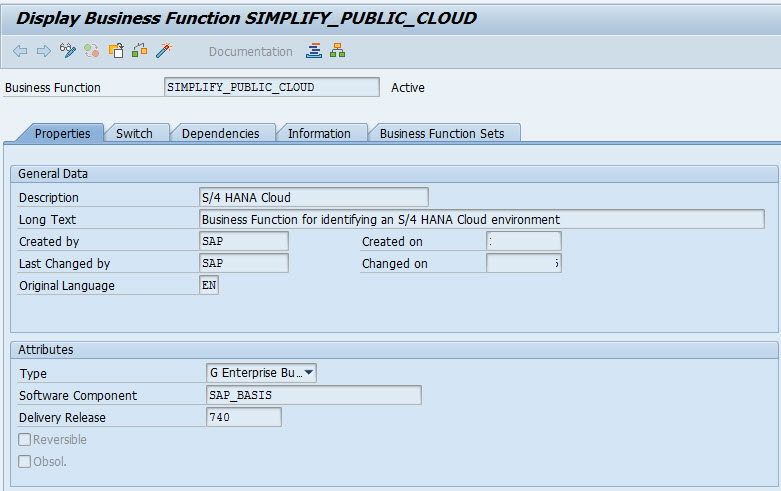The width and height of the screenshot is (781, 491).
Task: Switch to the Properties tab
Action: (62, 133)
